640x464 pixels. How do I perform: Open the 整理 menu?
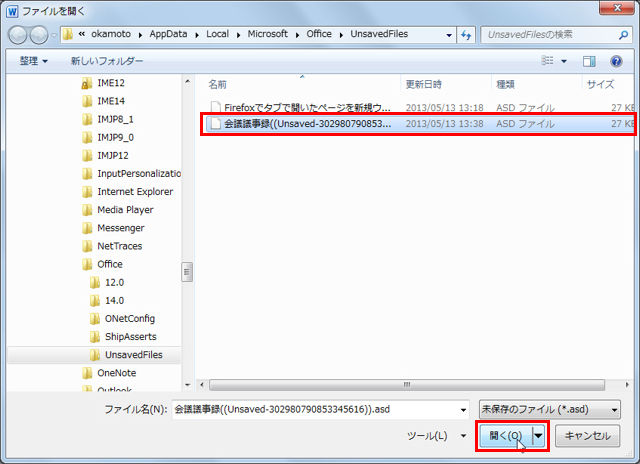[33, 61]
